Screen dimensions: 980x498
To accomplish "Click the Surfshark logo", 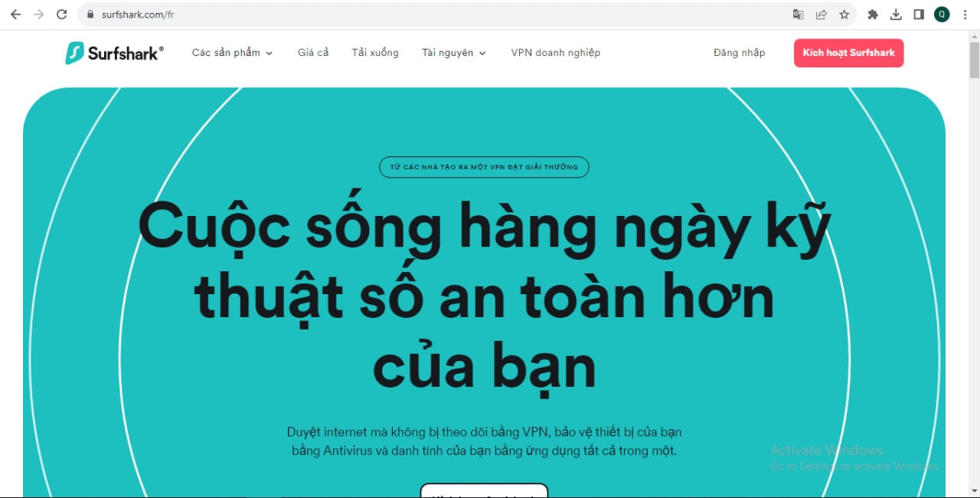I will 114,53.
